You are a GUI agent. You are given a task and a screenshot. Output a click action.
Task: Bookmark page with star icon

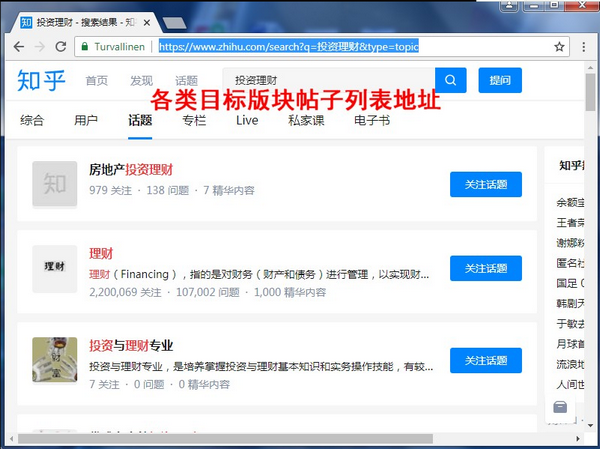click(x=559, y=47)
